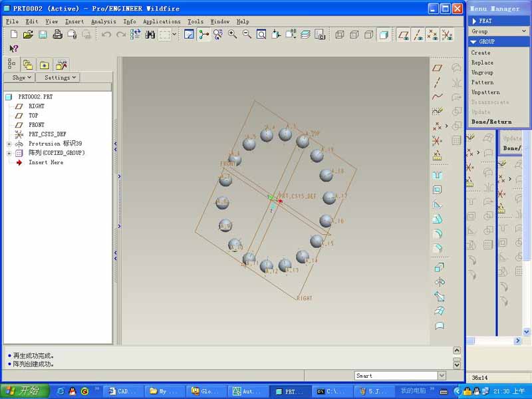Switch display to Hidden Line mode
Screen dimensions: 532x399
coord(354,35)
